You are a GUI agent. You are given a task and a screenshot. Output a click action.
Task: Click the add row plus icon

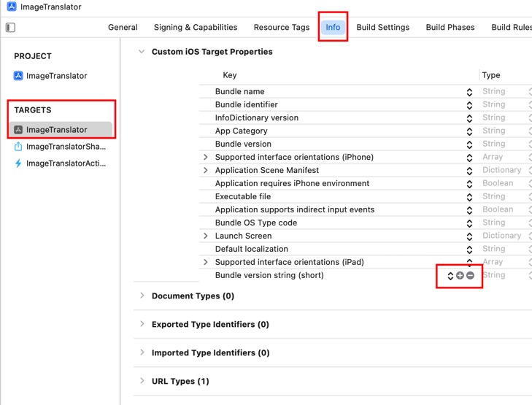(x=460, y=276)
